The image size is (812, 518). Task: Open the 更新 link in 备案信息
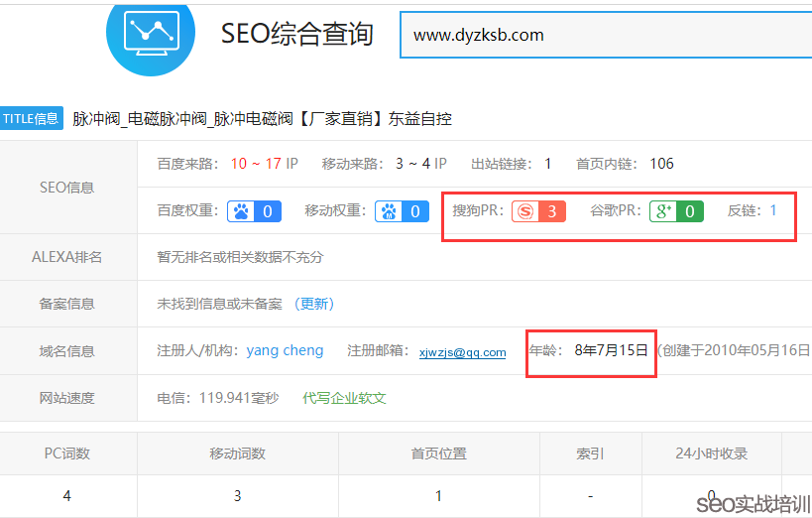[x=316, y=304]
